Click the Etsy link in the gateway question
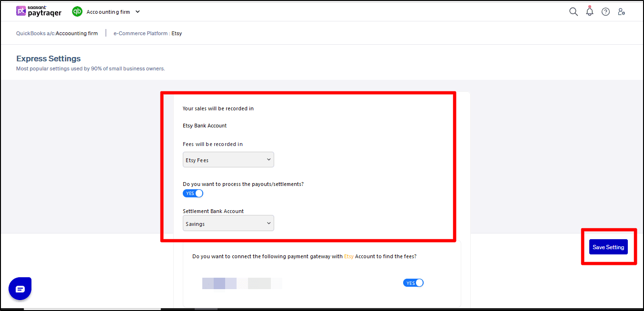Image resolution: width=644 pixels, height=311 pixels. click(349, 256)
